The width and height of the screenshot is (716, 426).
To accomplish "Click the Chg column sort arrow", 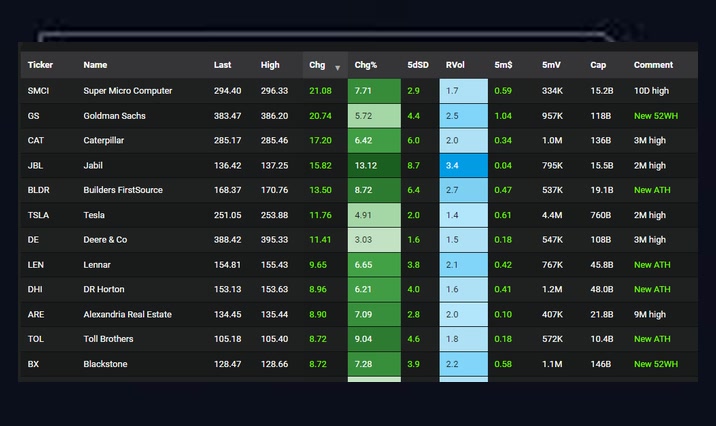I will click(337, 68).
